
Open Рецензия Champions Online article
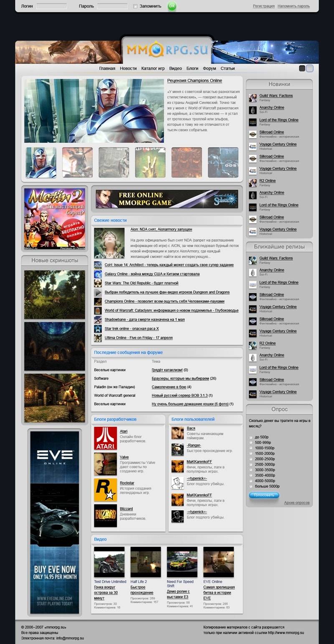[x=195, y=81]
